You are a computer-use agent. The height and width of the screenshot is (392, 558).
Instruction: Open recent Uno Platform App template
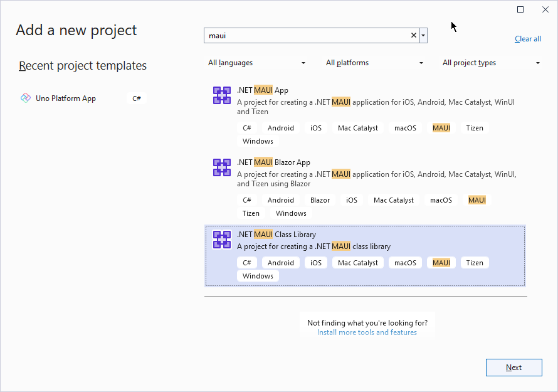[66, 98]
